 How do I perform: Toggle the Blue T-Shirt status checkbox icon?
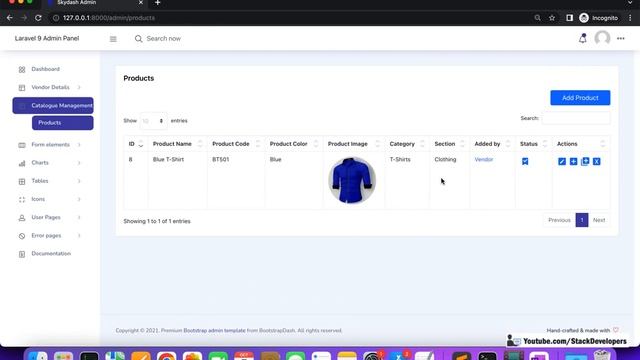pos(525,162)
